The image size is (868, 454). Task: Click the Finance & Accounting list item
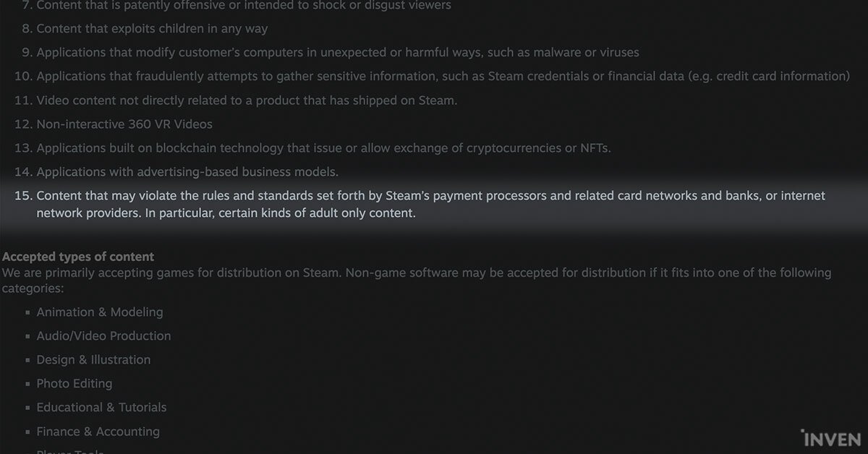pos(98,432)
